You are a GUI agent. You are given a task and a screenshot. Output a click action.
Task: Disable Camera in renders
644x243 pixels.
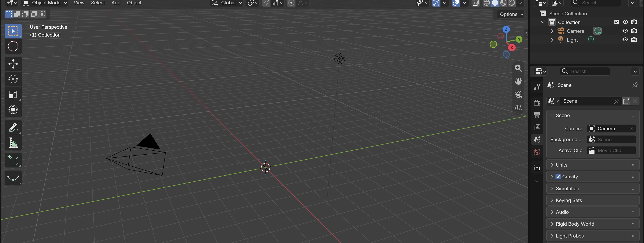634,31
